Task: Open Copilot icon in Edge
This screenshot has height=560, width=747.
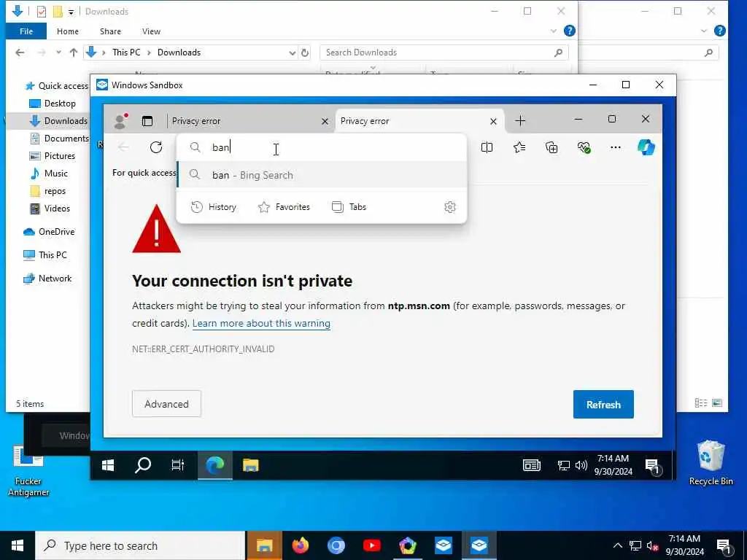Action: tap(646, 147)
